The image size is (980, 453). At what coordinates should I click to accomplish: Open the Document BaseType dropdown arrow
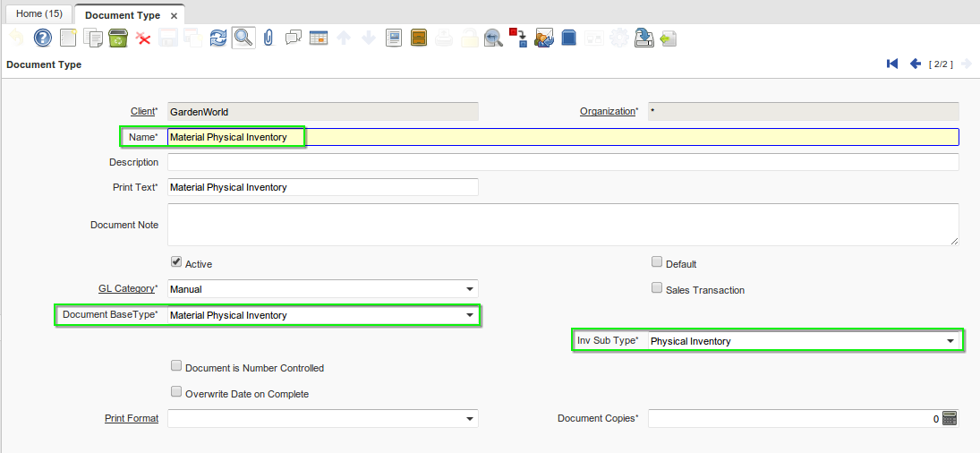click(x=470, y=315)
